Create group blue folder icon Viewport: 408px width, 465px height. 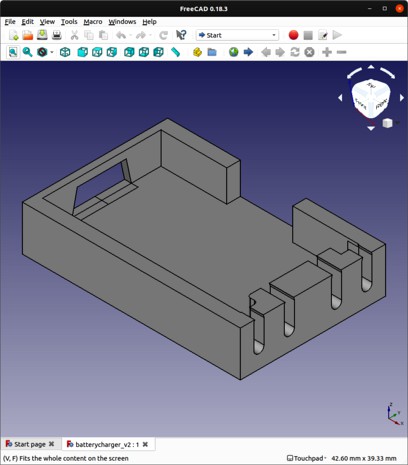coord(212,52)
